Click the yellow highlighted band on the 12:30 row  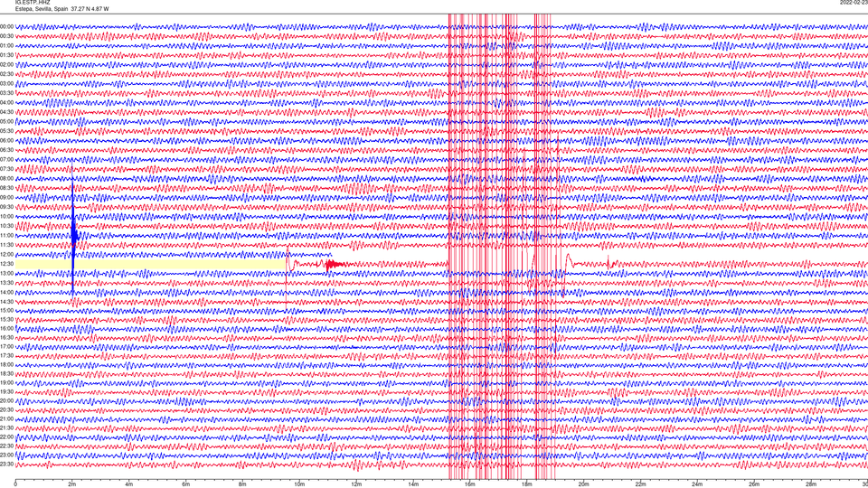point(151,265)
